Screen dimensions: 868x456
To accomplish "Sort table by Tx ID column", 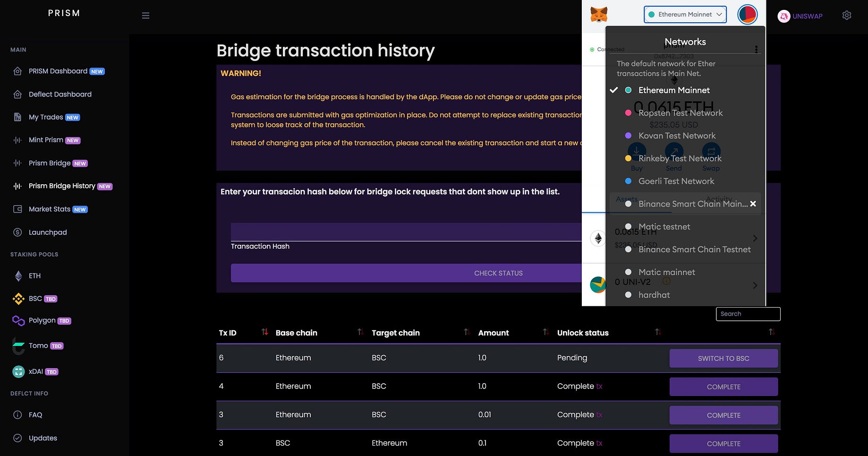I will click(x=265, y=332).
